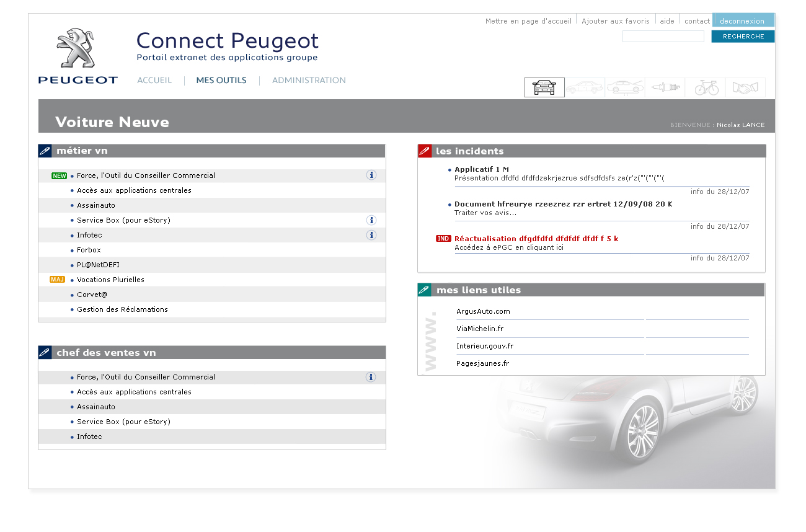Viewport: 806px width, 532px height.
Task: Open the PL@NetDEFI application link
Action: 98,265
